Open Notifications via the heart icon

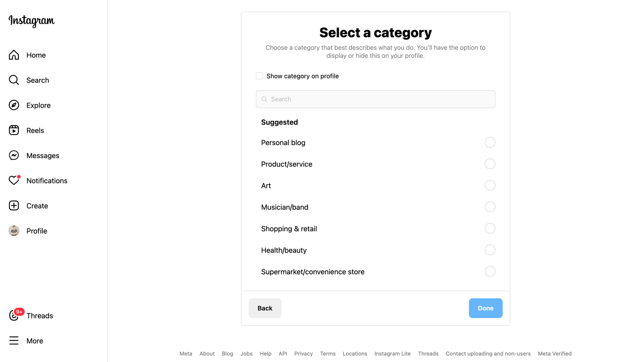14,181
